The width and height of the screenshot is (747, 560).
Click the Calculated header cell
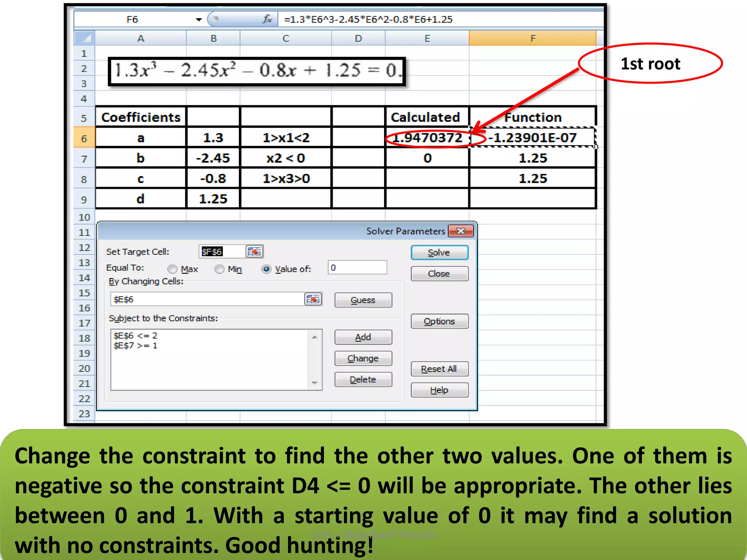click(x=427, y=117)
